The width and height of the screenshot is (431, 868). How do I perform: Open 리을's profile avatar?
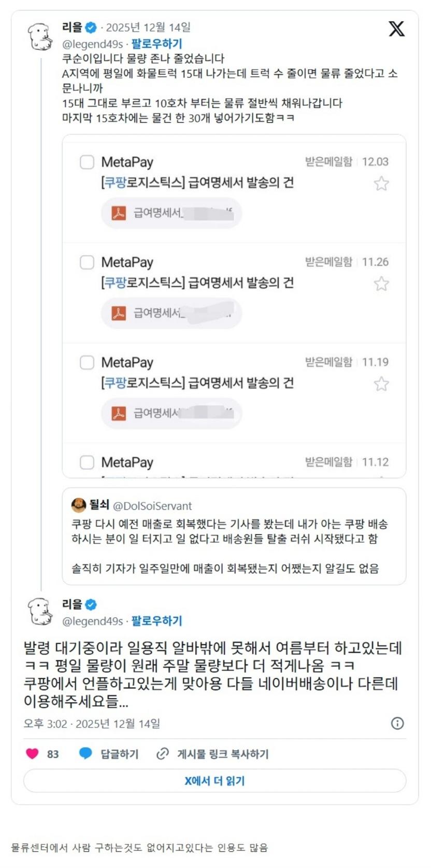pyautogui.click(x=40, y=34)
